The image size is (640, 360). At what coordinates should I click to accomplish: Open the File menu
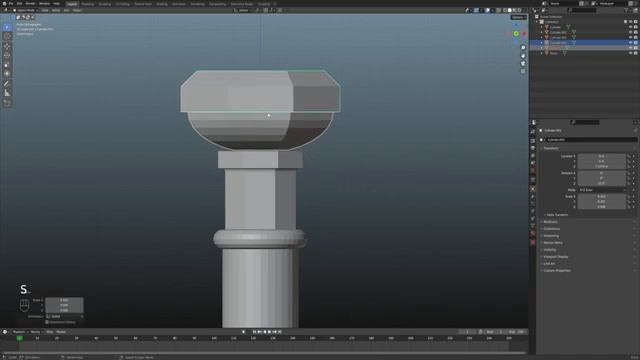11,3
